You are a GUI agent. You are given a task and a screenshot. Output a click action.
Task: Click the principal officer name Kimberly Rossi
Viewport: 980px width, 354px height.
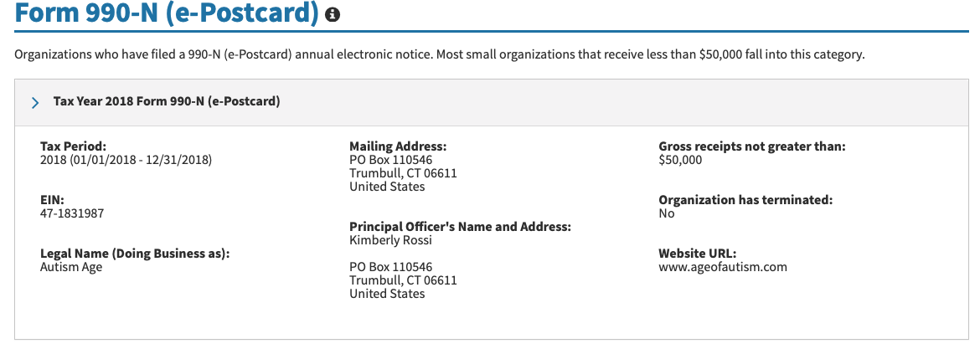390,240
